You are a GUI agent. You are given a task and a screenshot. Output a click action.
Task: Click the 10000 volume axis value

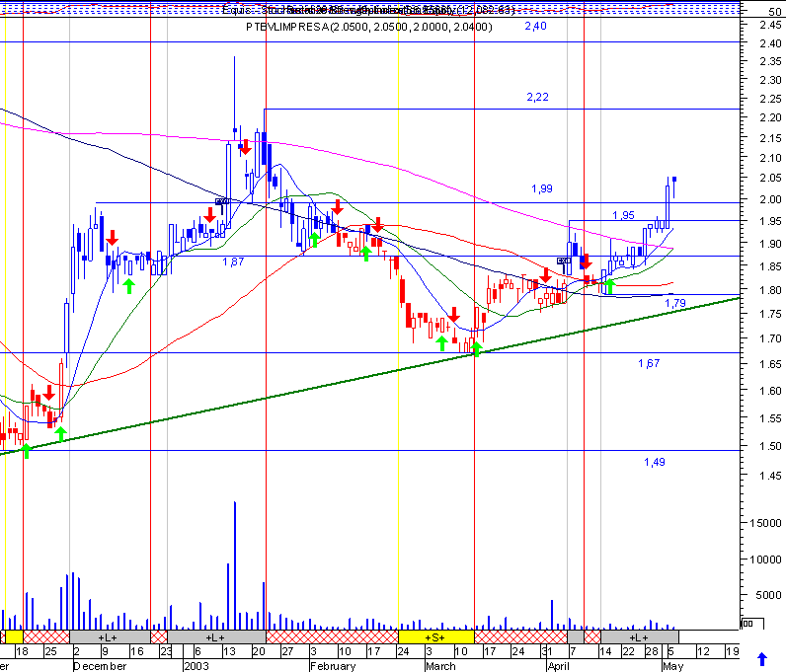[x=765, y=560]
